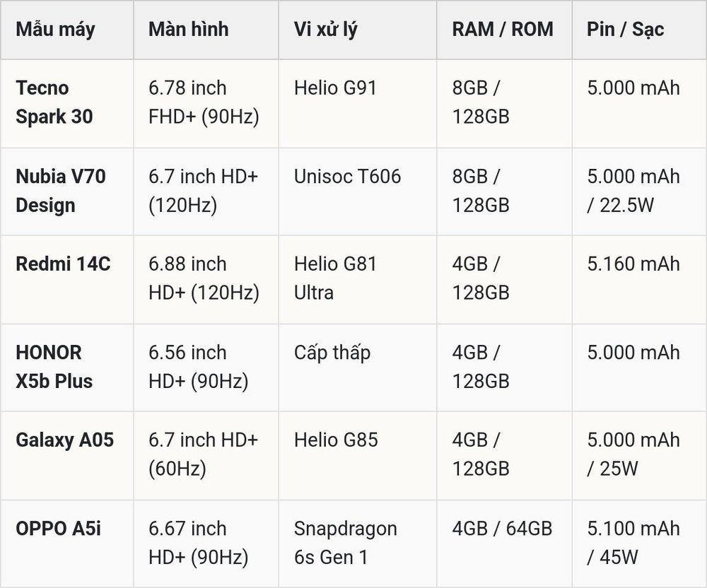Click the Galaxy A05 model name
707x588 pixels.
[x=65, y=440]
